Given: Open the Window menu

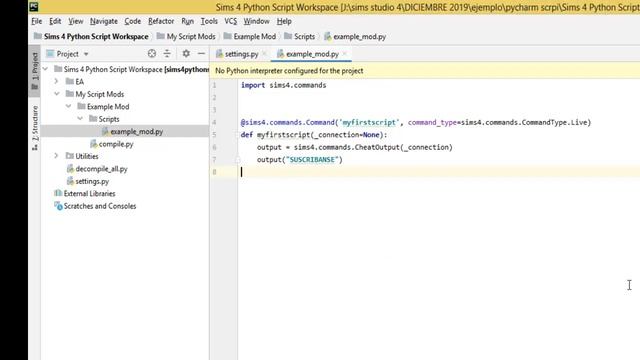Looking at the screenshot, I should pos(256,21).
